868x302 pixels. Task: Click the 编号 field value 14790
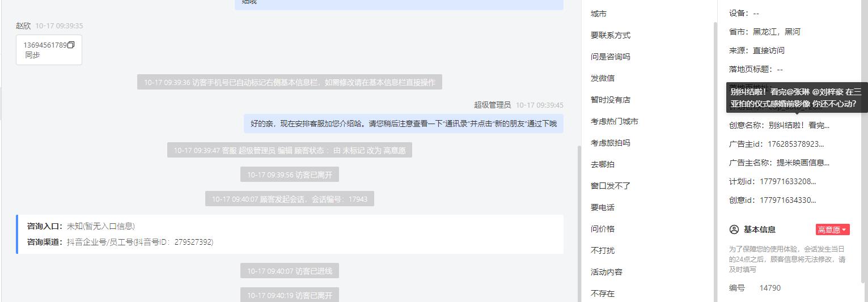click(770, 288)
